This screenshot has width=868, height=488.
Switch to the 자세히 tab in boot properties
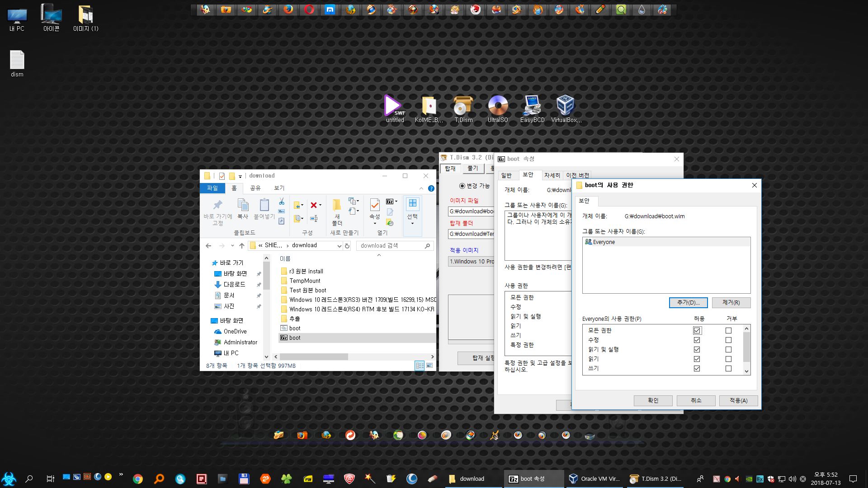click(552, 175)
